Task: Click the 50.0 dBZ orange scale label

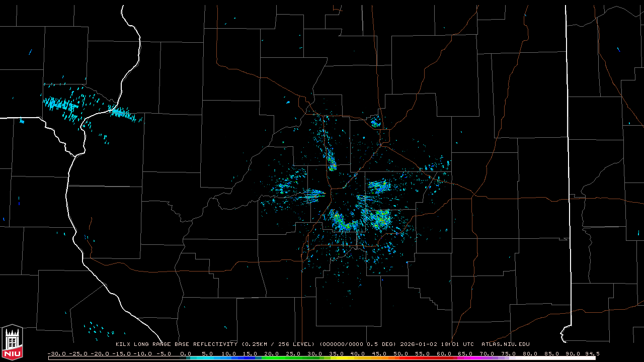Action: tap(401, 353)
